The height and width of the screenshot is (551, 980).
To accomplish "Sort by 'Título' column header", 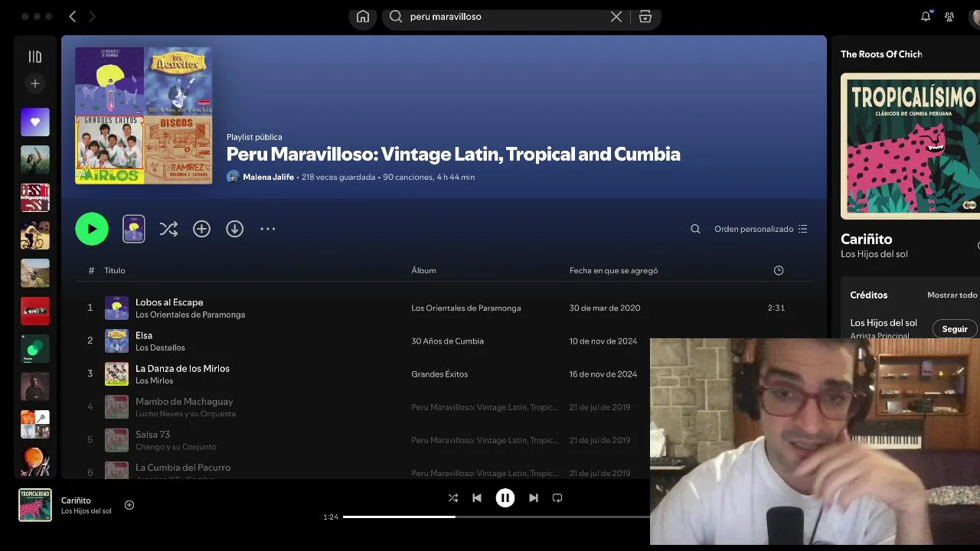I will [115, 270].
